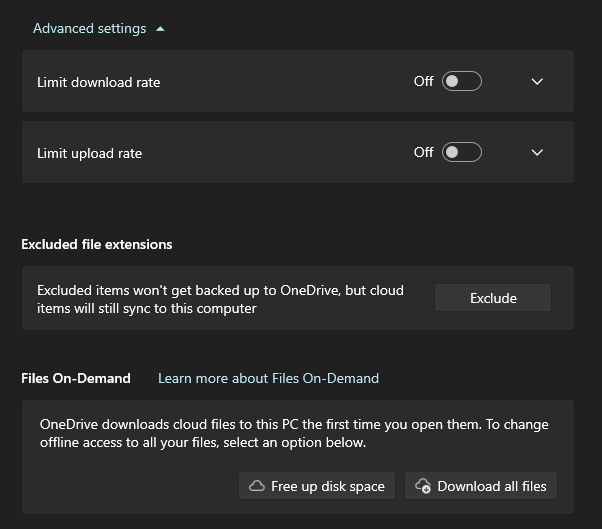Click the Files On-Demand heading
This screenshot has width=602, height=529.
[76, 378]
